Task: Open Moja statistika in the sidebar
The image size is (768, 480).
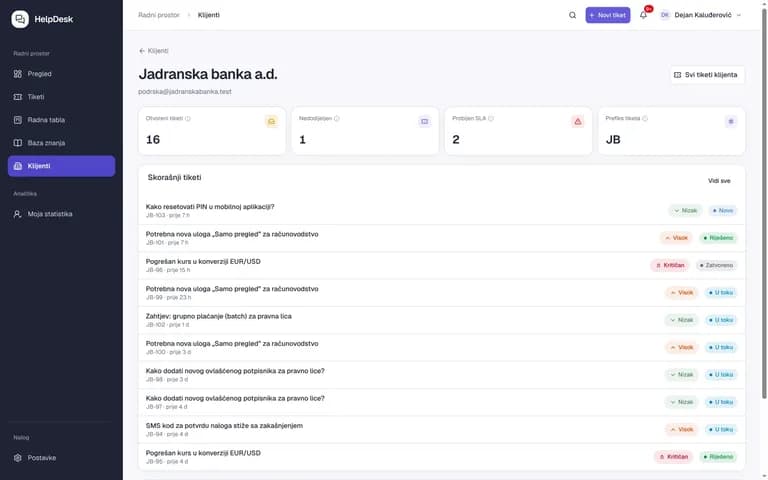Action: (61, 214)
